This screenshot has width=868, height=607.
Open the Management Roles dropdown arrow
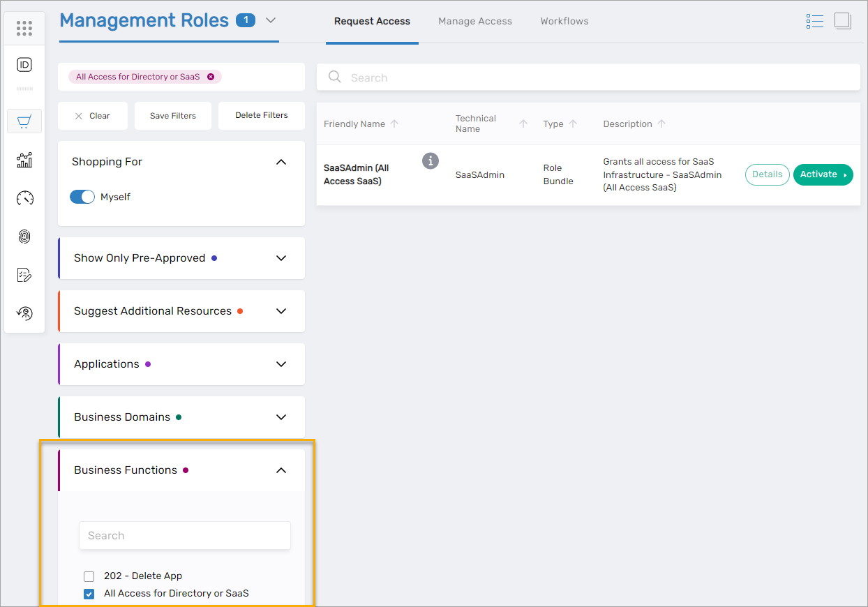[271, 21]
